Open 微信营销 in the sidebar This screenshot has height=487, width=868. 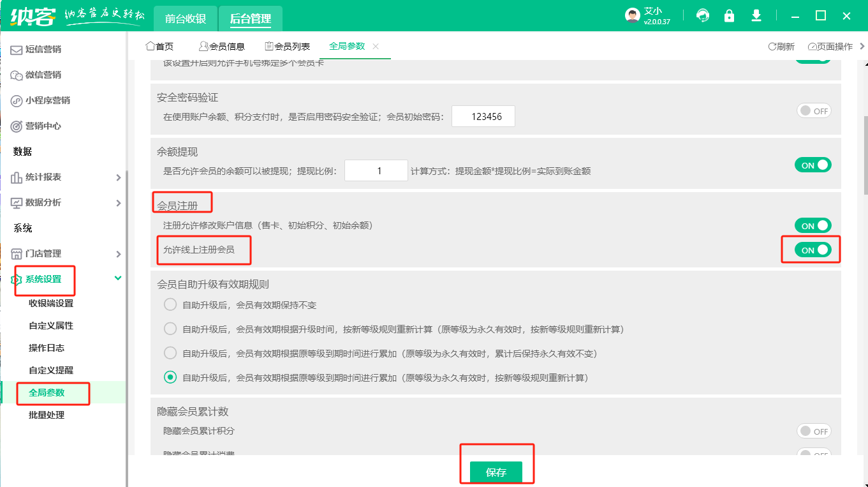pyautogui.click(x=43, y=75)
